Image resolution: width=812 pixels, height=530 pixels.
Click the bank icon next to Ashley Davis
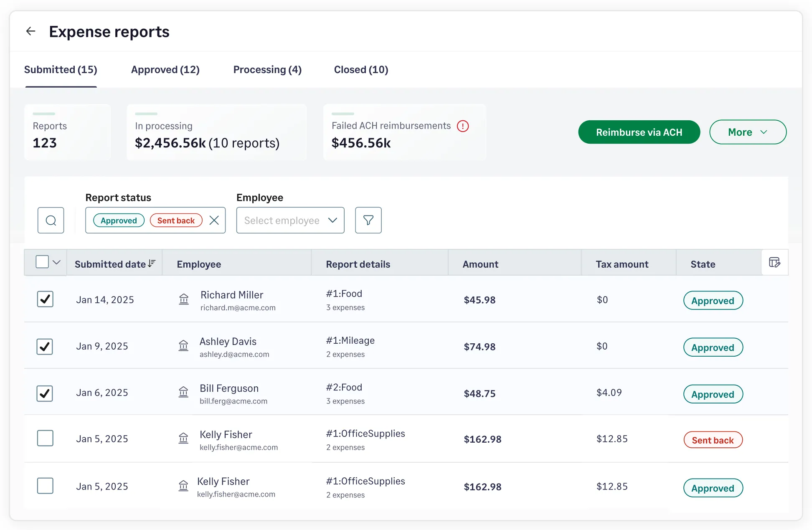[x=183, y=346]
